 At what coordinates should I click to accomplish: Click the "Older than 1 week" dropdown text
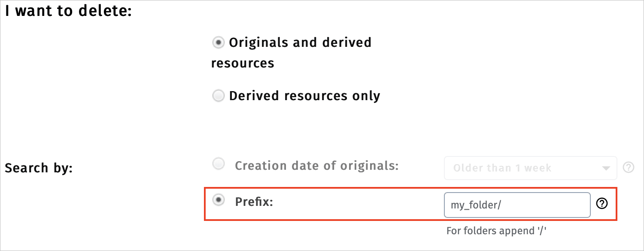tap(502, 168)
